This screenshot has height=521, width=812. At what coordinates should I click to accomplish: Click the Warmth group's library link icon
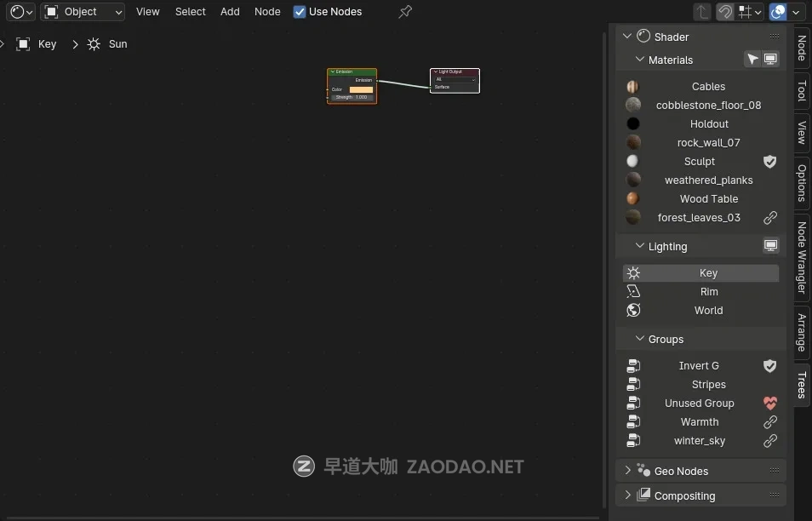click(x=770, y=421)
